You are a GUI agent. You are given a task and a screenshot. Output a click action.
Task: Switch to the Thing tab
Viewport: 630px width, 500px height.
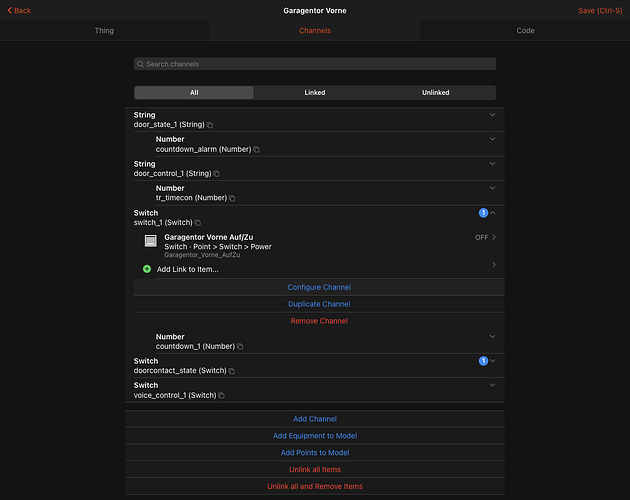(x=104, y=31)
